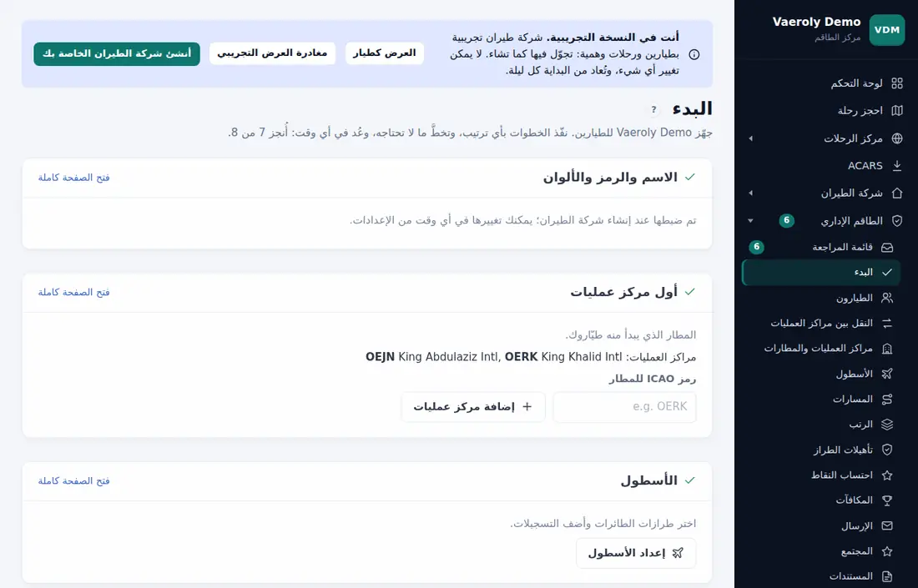Click the star icon beside احتساب النقاط
This screenshot has width=918, height=588.
pos(887,475)
